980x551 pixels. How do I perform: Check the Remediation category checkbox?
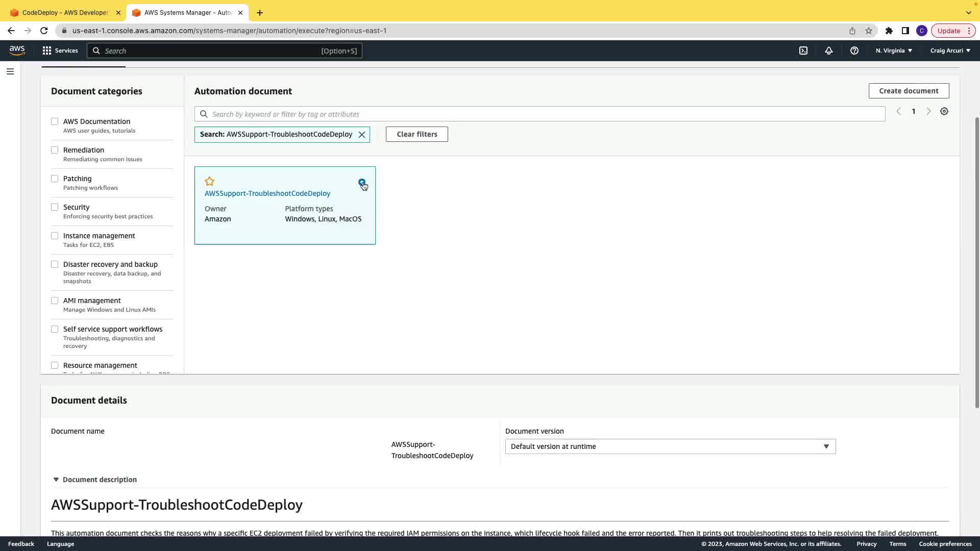click(55, 150)
